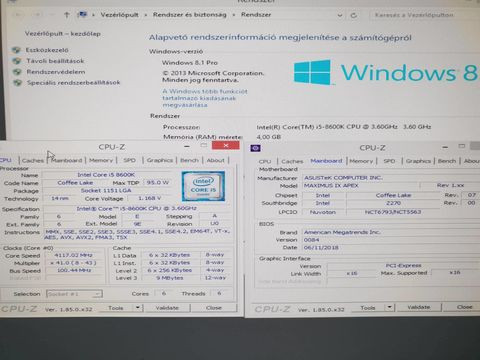This screenshot has width=480, height=360.
Task: Open Rendszervédelem link
Action: (x=56, y=72)
